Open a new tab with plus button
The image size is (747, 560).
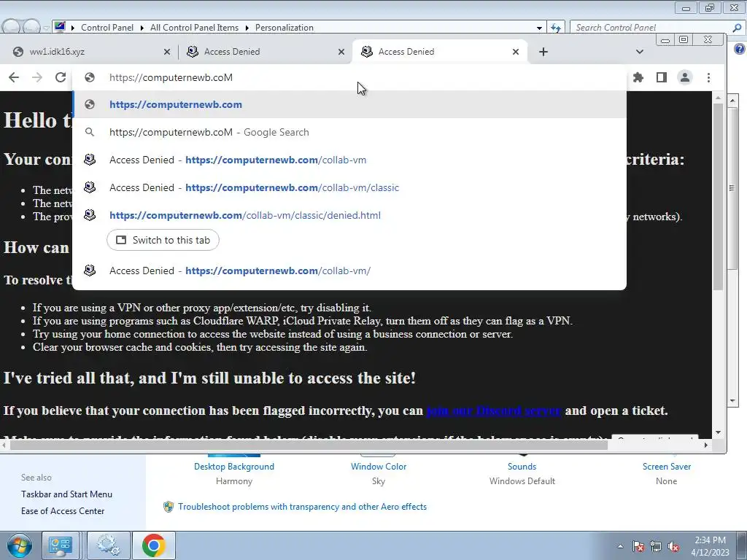[x=543, y=52]
